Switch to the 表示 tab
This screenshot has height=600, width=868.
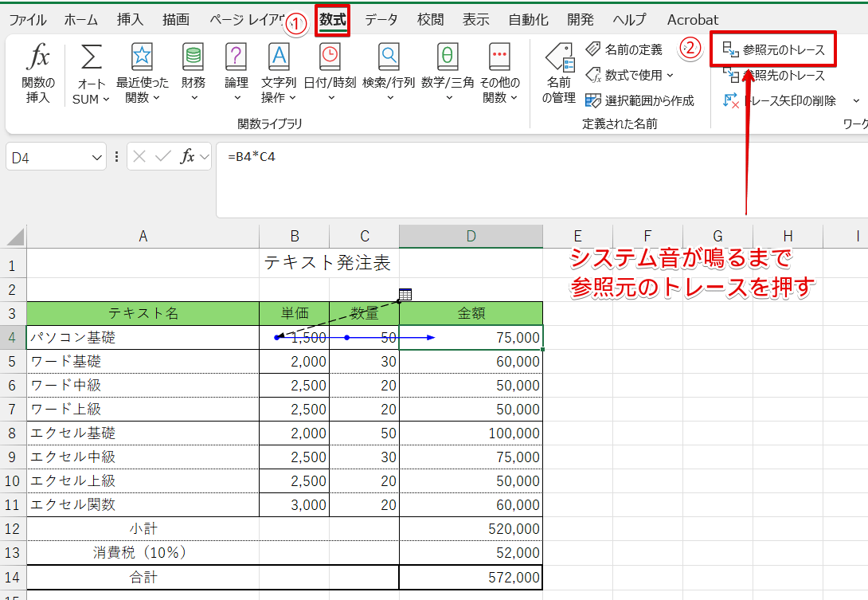click(476, 20)
